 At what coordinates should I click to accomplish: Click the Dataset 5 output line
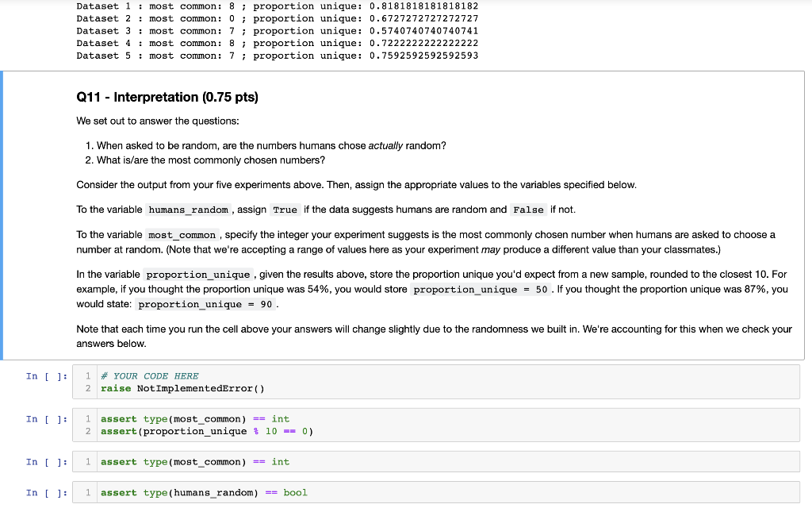[x=276, y=55]
